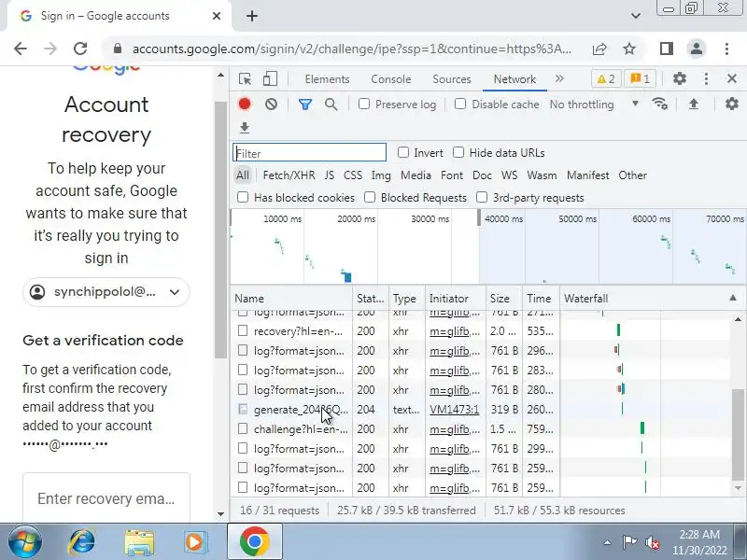Viewport: 747px width, 560px height.
Task: Open the No throttling dropdown
Action: 594,105
